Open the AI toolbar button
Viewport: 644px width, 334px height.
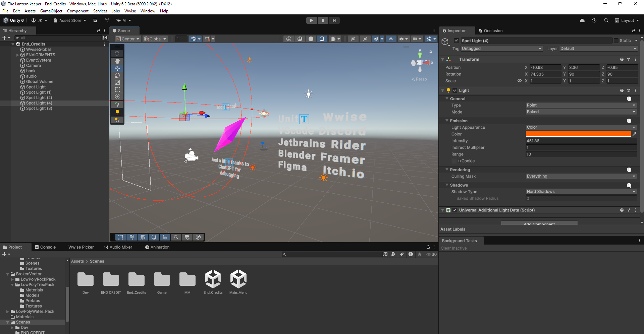tap(124, 20)
